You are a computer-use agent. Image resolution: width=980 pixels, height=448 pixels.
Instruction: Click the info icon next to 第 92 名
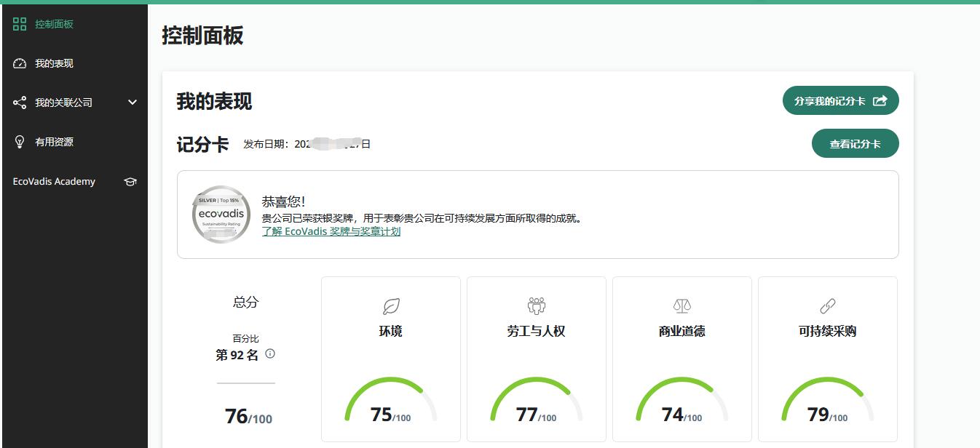pyautogui.click(x=270, y=354)
